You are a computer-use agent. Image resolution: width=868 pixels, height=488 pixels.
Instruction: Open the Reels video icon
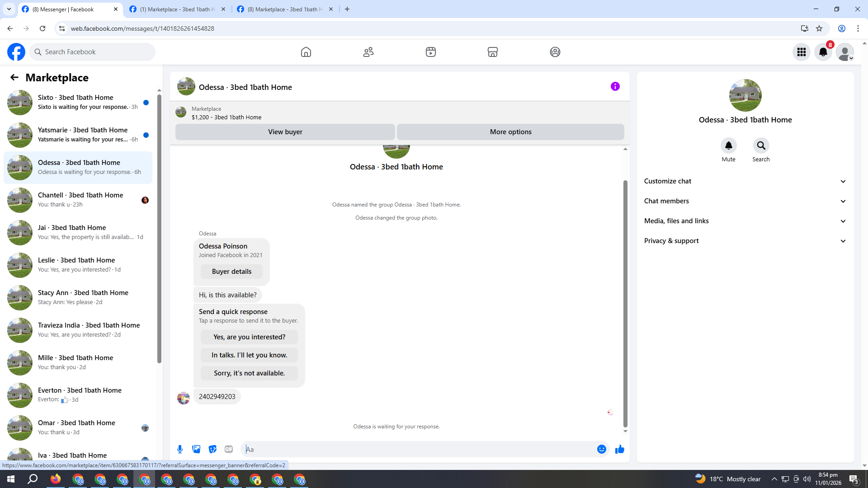coord(431,52)
